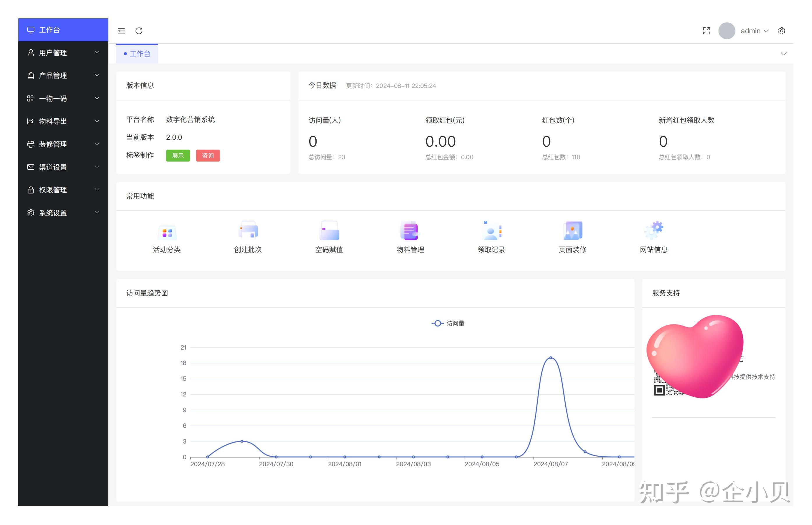Open 网站信息 shortcut icon
This screenshot has width=812, height=525.
pyautogui.click(x=654, y=231)
